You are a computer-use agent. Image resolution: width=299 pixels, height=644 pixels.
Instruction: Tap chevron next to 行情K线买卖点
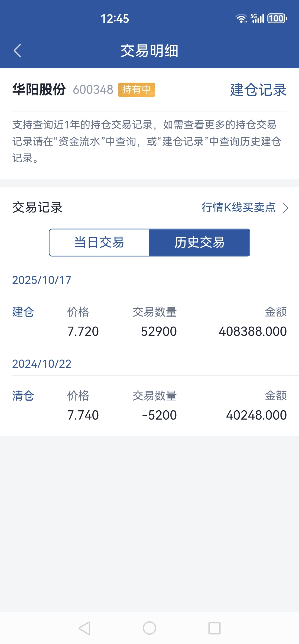click(x=286, y=208)
